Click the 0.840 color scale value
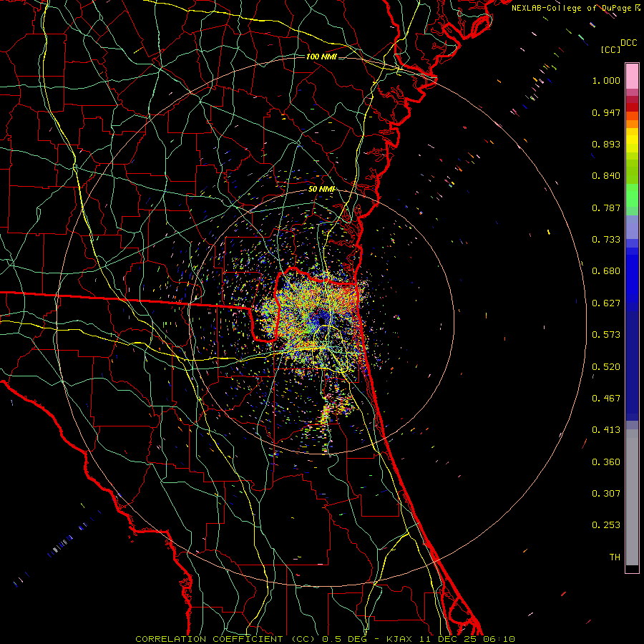644x644 pixels. (x=606, y=176)
